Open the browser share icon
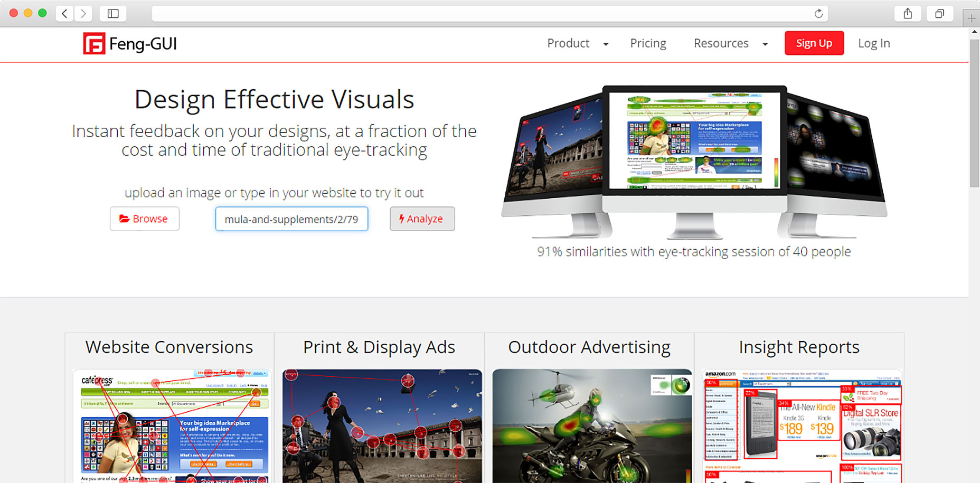This screenshot has height=483, width=980. click(908, 14)
